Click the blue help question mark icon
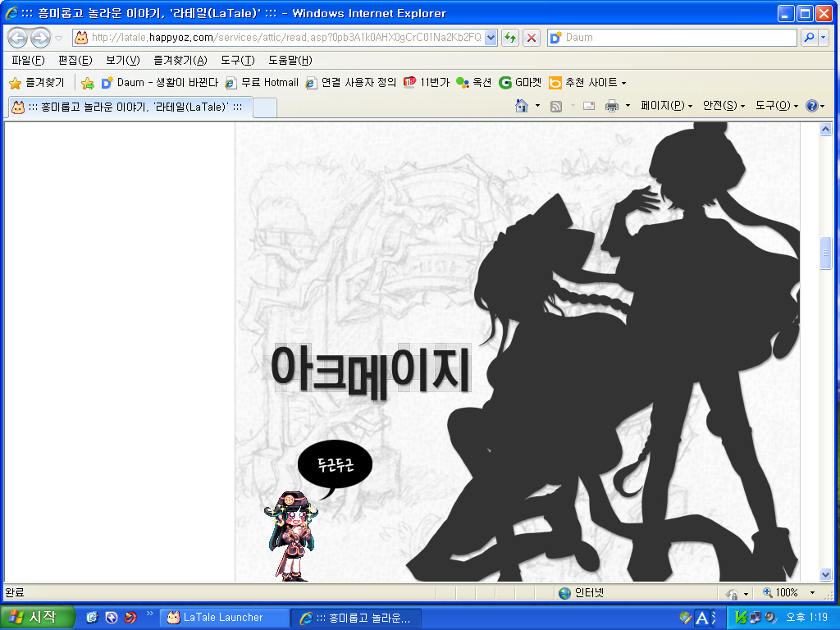840x630 pixels. click(812, 106)
